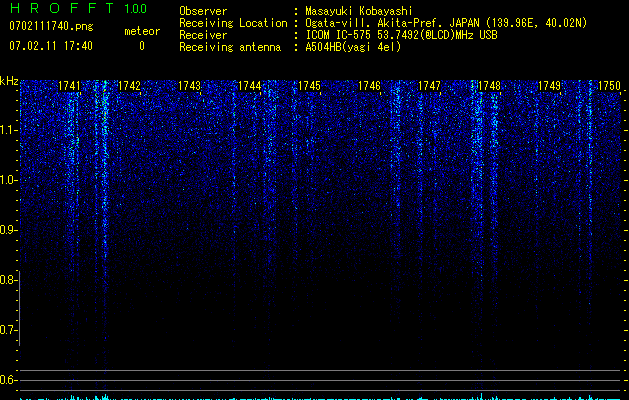Screen dimensions: 629x400
Task: Click the 1741 time marker
Action: point(69,86)
